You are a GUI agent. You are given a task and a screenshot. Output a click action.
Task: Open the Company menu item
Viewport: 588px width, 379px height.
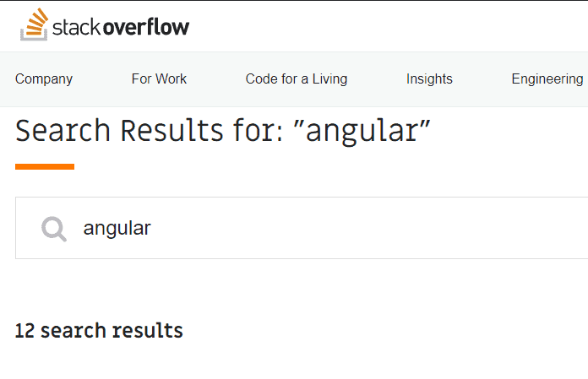tap(44, 79)
